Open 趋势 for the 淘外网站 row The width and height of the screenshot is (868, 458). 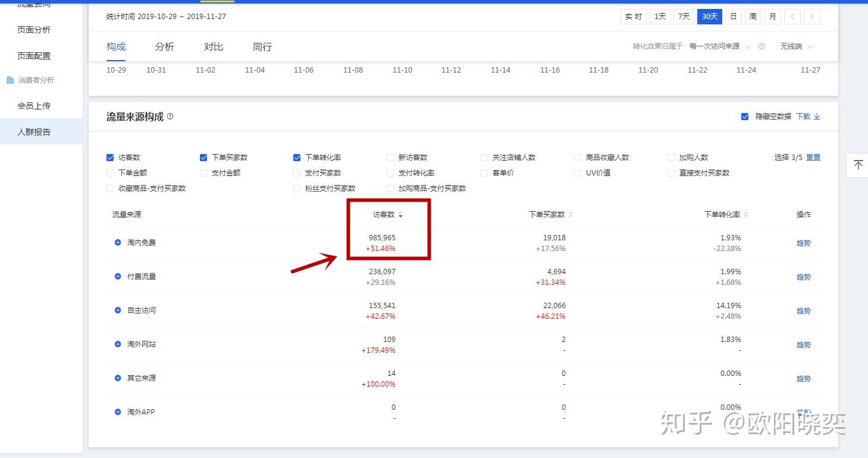point(804,344)
